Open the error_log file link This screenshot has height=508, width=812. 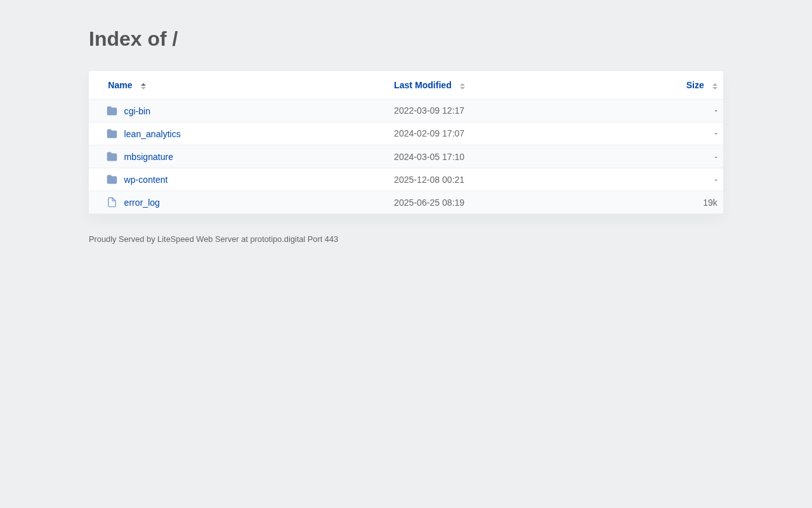point(142,203)
